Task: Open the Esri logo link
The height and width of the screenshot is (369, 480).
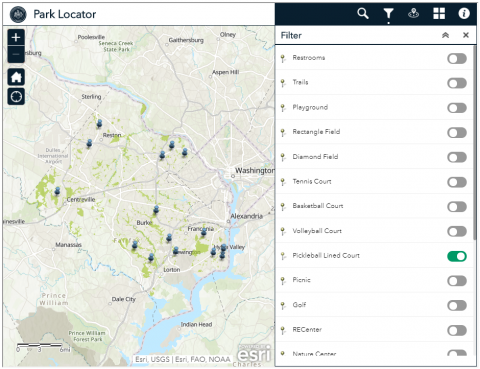Action: point(254,354)
